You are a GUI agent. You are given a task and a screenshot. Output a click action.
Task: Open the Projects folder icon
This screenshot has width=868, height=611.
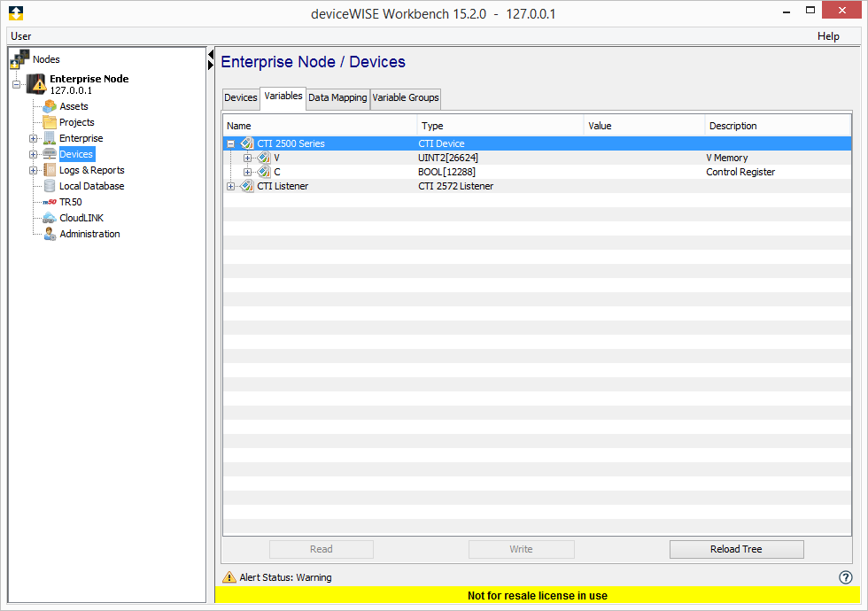pyautogui.click(x=51, y=121)
